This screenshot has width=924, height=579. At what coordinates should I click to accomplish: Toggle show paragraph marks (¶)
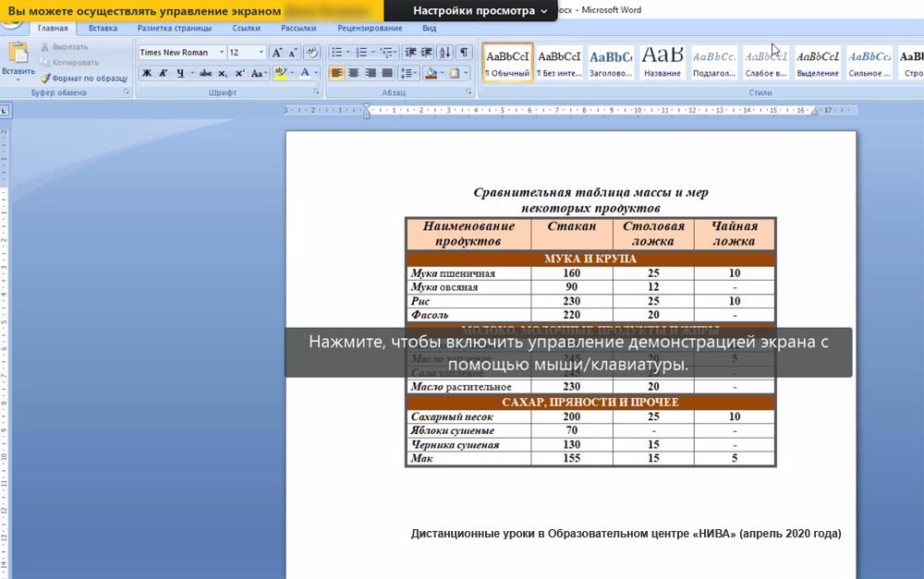pyautogui.click(x=465, y=53)
